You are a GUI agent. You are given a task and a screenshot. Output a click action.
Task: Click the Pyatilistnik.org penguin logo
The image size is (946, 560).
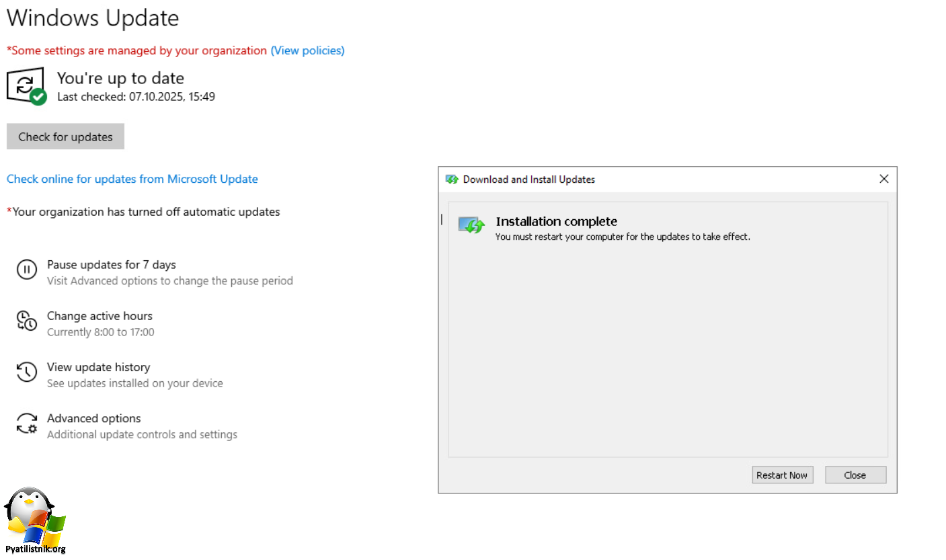(x=35, y=520)
